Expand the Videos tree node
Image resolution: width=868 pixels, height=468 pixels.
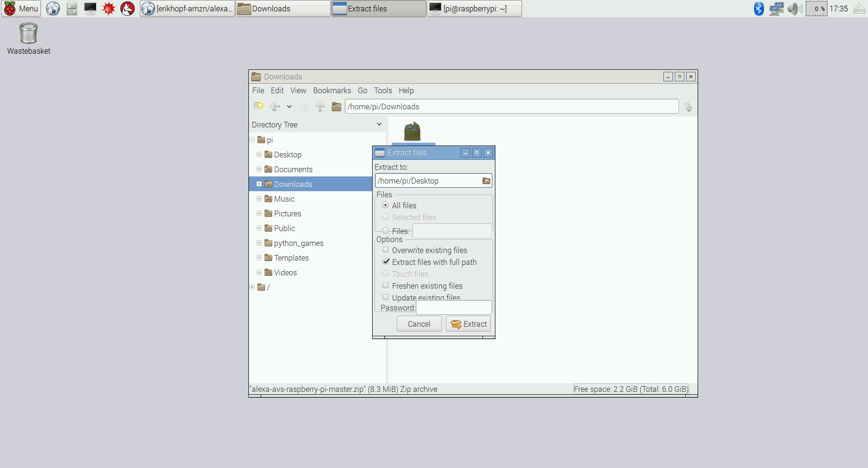259,273
